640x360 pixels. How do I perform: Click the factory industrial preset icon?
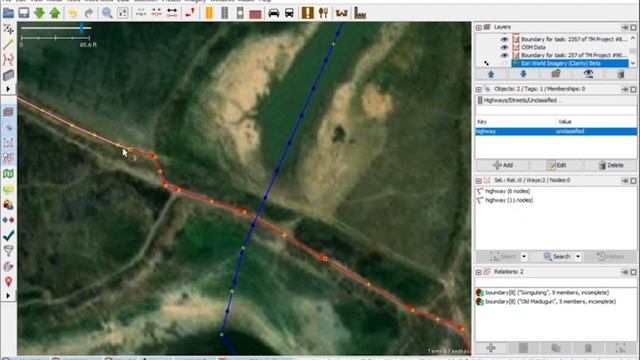point(360,13)
